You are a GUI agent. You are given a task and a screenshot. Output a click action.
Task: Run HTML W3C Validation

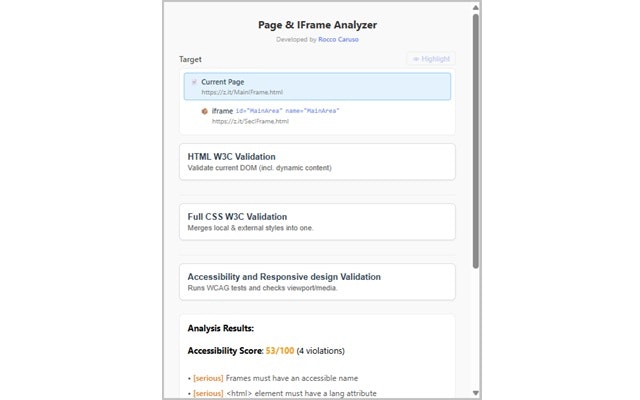coord(317,162)
